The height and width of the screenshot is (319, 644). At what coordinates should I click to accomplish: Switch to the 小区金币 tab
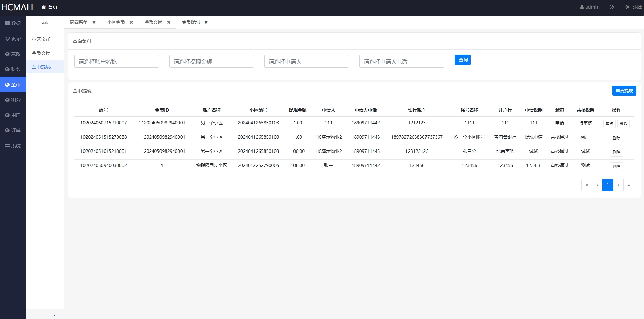point(116,22)
